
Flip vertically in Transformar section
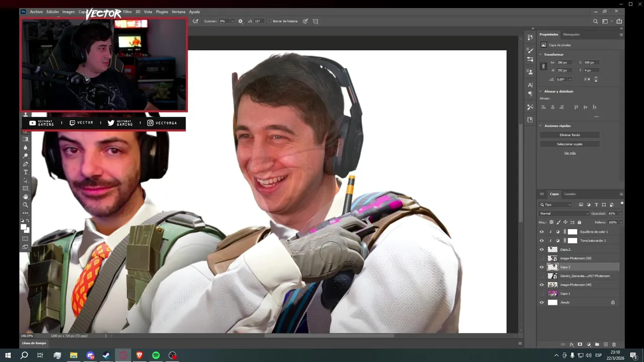[x=596, y=79]
